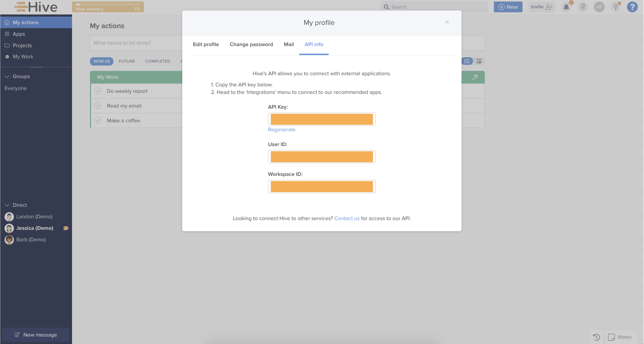
Task: Mark Read my email as complete
Action: pos(98,106)
